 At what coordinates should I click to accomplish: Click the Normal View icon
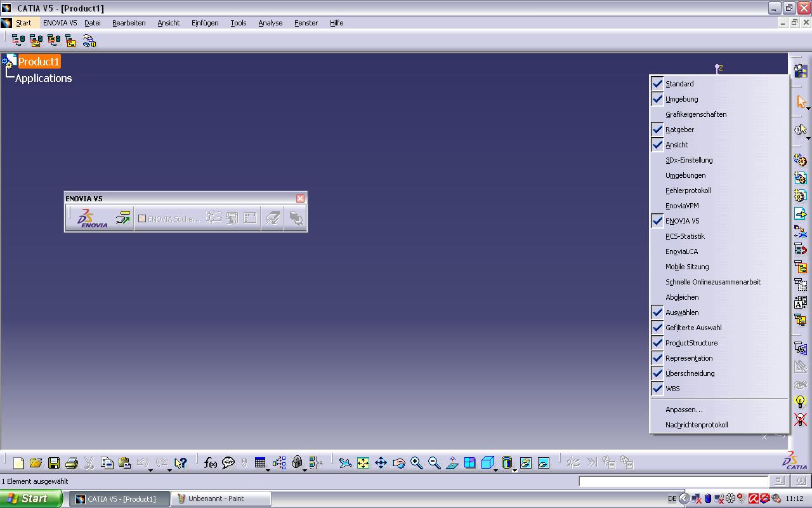pos(452,463)
